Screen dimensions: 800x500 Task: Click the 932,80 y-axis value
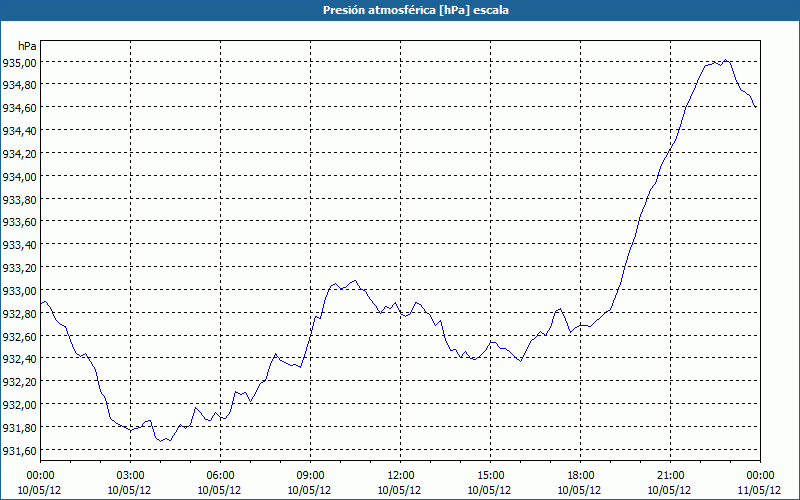point(20,314)
